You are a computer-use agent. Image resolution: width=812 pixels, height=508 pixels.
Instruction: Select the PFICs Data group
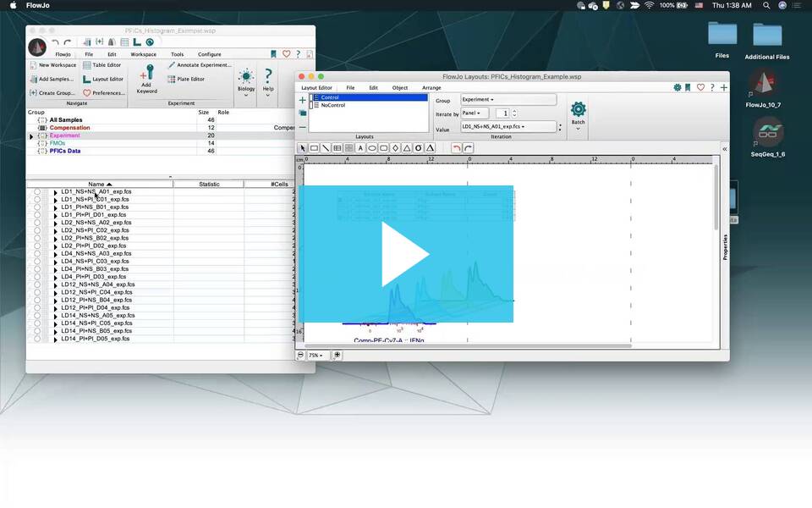65,152
